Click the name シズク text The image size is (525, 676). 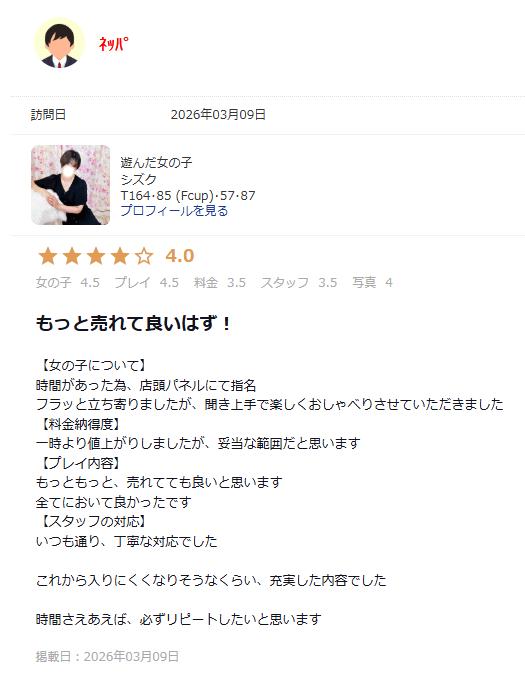point(138,179)
